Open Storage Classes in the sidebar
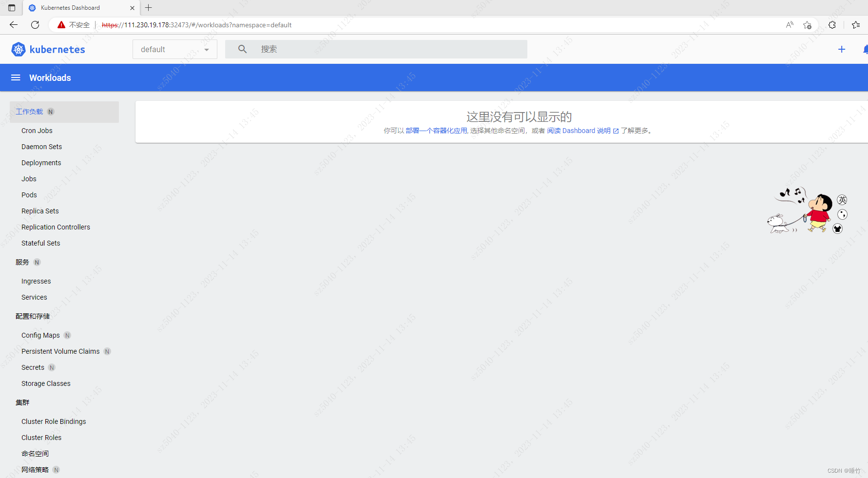The image size is (868, 478). pos(46,383)
